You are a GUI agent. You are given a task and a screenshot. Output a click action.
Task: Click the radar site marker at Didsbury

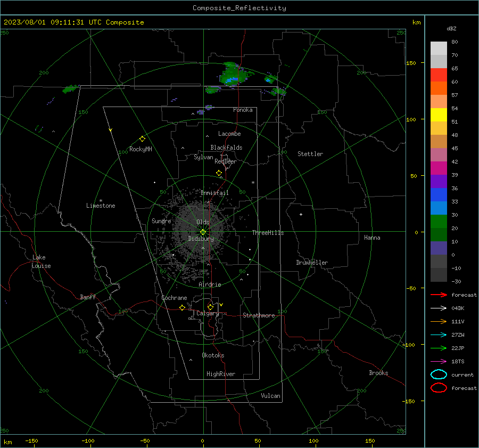pyautogui.click(x=203, y=232)
